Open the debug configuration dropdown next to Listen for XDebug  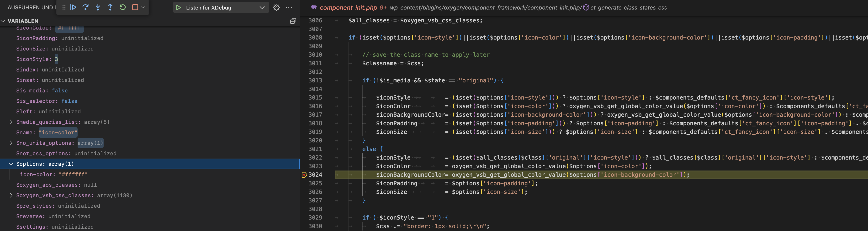(262, 7)
